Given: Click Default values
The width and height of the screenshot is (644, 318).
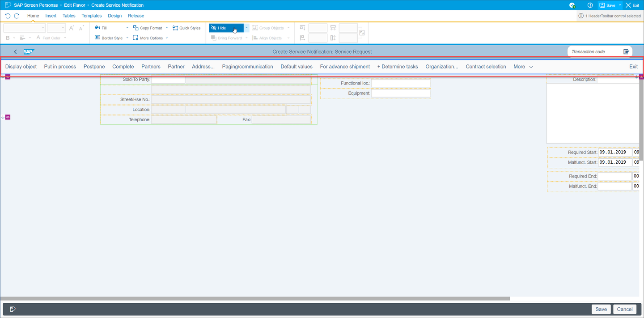Looking at the screenshot, I should 297,67.
